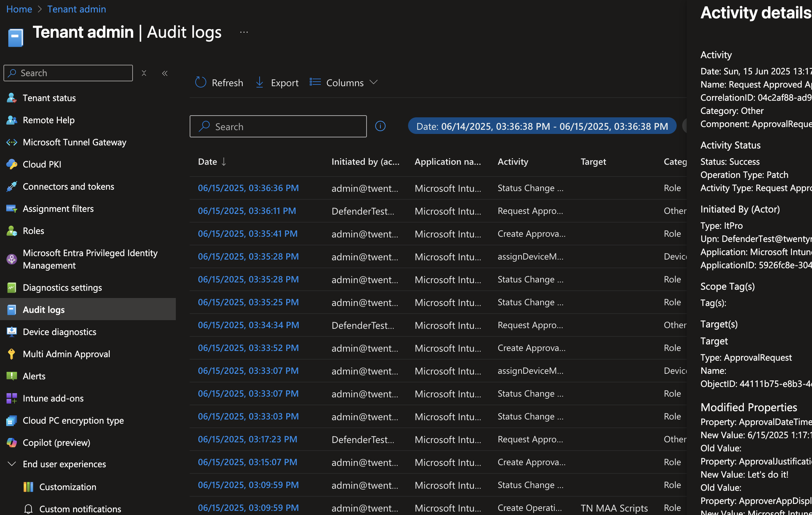The height and width of the screenshot is (515, 812).
Task: Open log entry 03:36:11 PM
Action: click(x=247, y=211)
